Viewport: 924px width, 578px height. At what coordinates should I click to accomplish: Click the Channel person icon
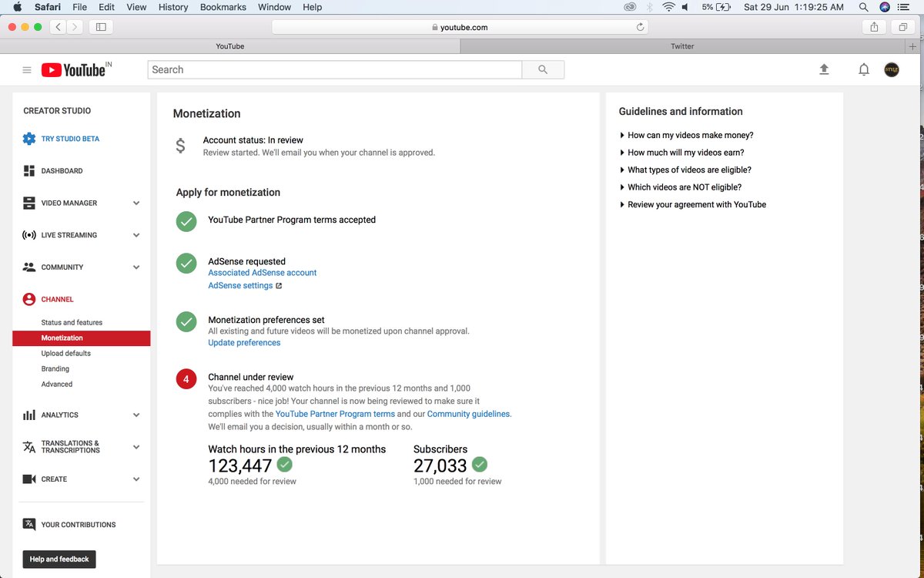[x=29, y=299]
